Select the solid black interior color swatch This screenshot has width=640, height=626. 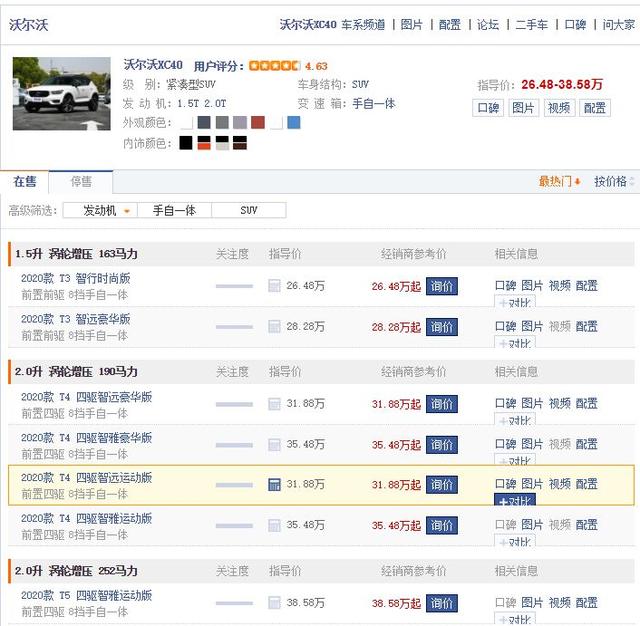click(x=186, y=143)
